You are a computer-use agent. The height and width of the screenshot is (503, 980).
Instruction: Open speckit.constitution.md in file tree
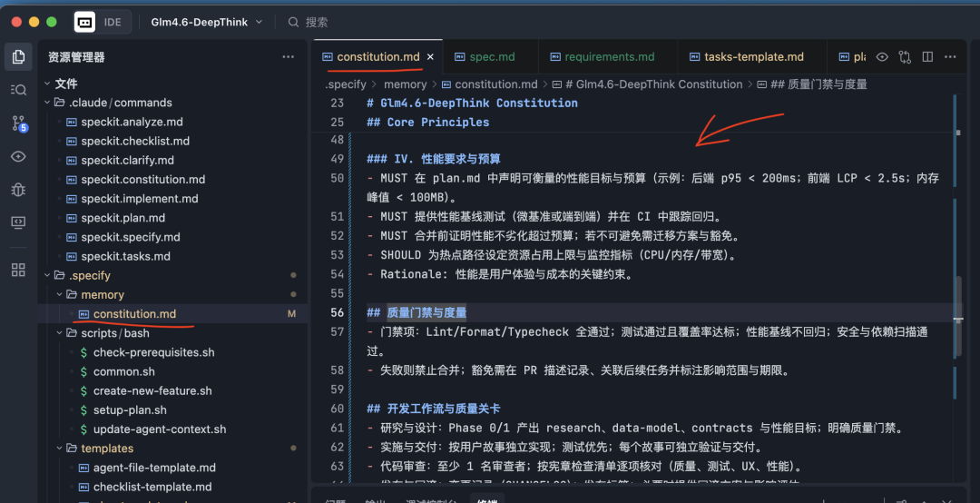pos(143,180)
